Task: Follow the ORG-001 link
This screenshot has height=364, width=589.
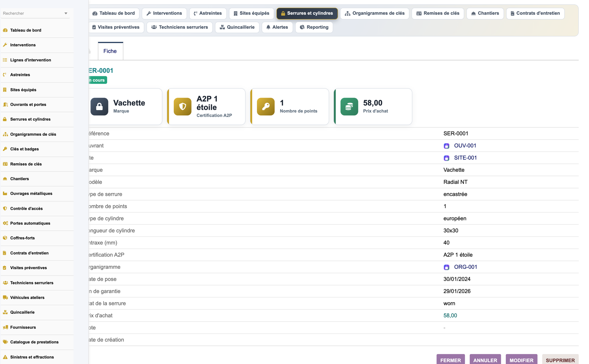Action: (x=466, y=267)
